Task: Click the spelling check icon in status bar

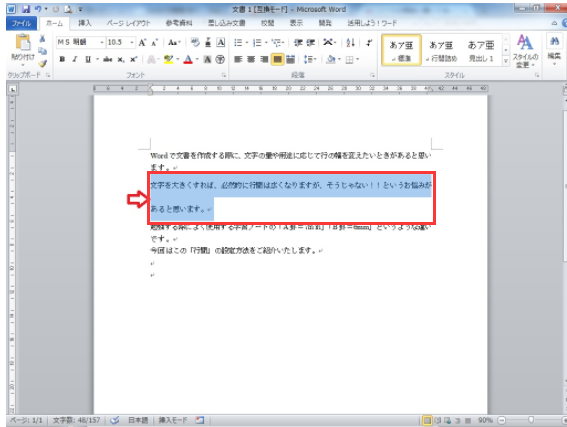Action: (x=115, y=420)
